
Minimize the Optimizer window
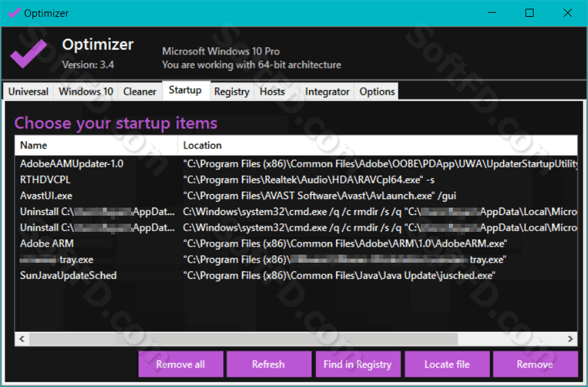(492, 13)
